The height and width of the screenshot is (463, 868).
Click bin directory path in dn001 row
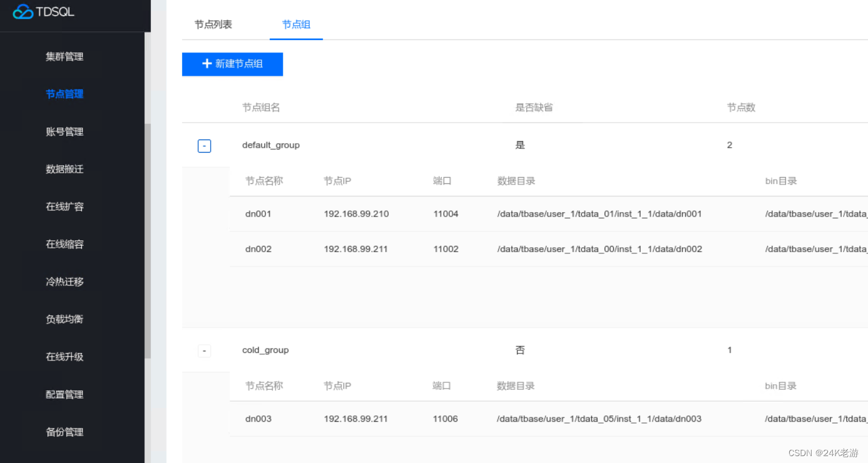pos(816,214)
